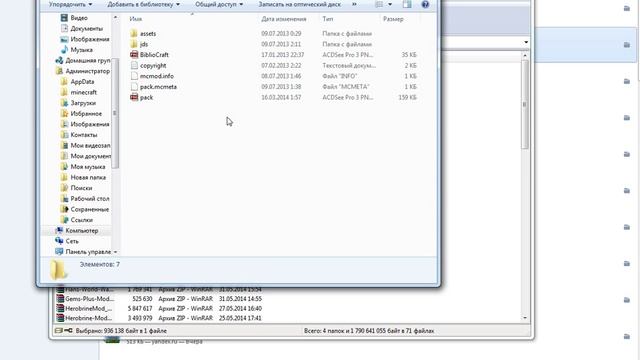
Task: Click the sidebar scrollbar thumb
Action: coord(115,113)
